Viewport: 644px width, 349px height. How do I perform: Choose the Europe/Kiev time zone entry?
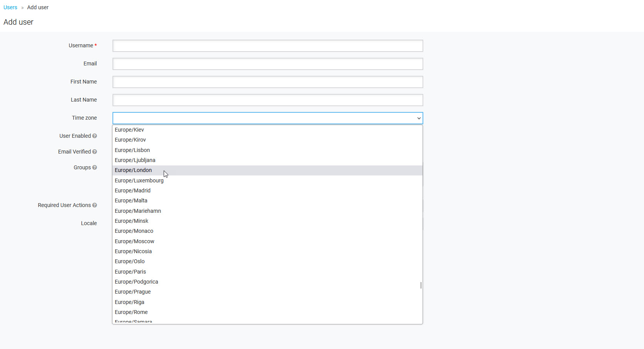click(129, 130)
